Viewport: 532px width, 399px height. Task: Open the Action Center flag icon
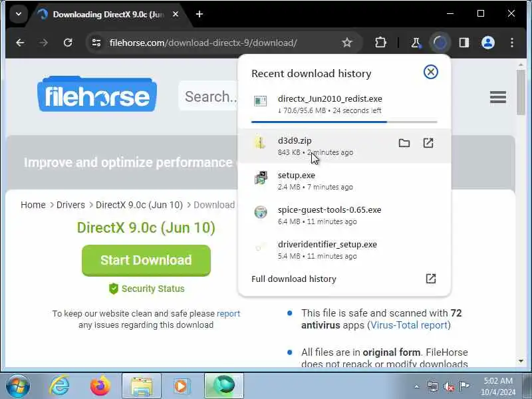pos(464,386)
